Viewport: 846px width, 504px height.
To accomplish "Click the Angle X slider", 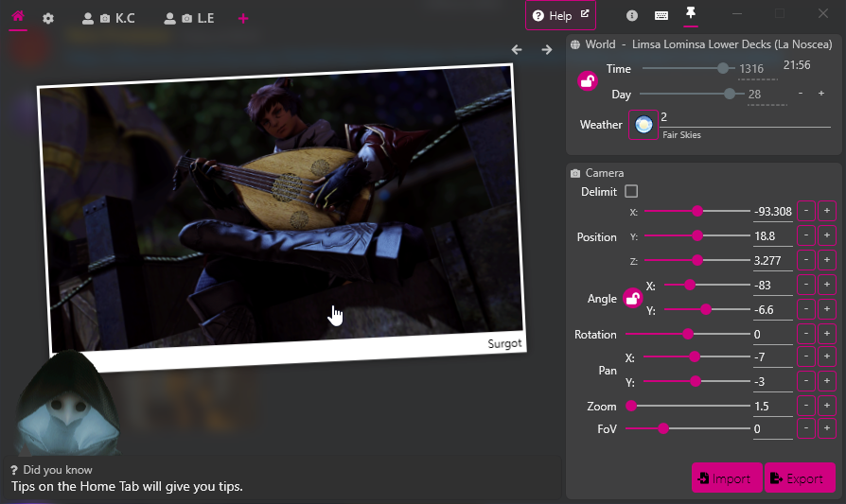I will click(x=707, y=285).
